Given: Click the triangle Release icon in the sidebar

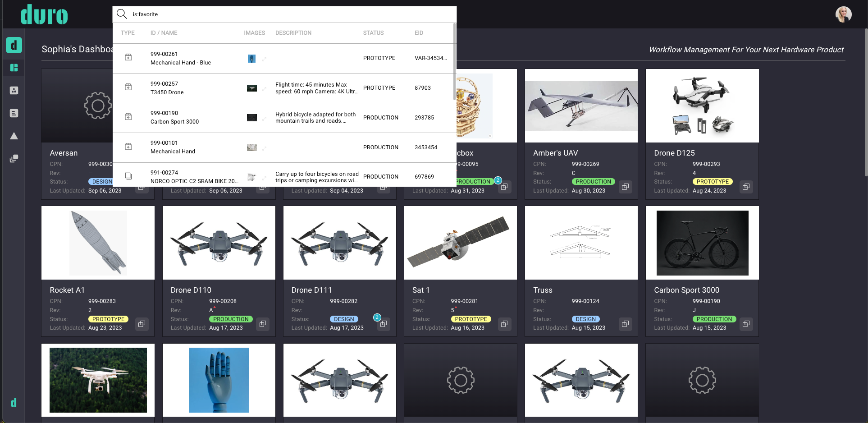Looking at the screenshot, I should 14,136.
